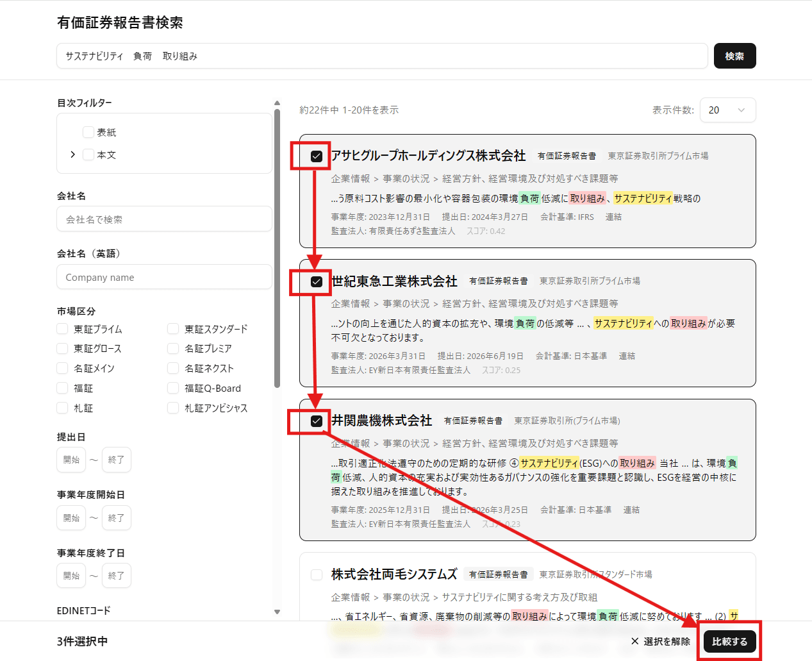Viewport: 812px width, 661px height.
Task: Click スコア: 0.25 on 世紀東急工業 card
Action: click(501, 371)
